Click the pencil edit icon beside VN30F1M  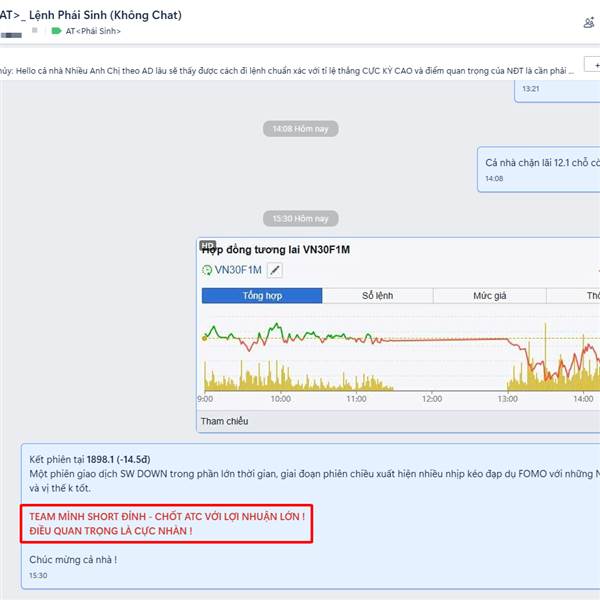[x=275, y=270]
